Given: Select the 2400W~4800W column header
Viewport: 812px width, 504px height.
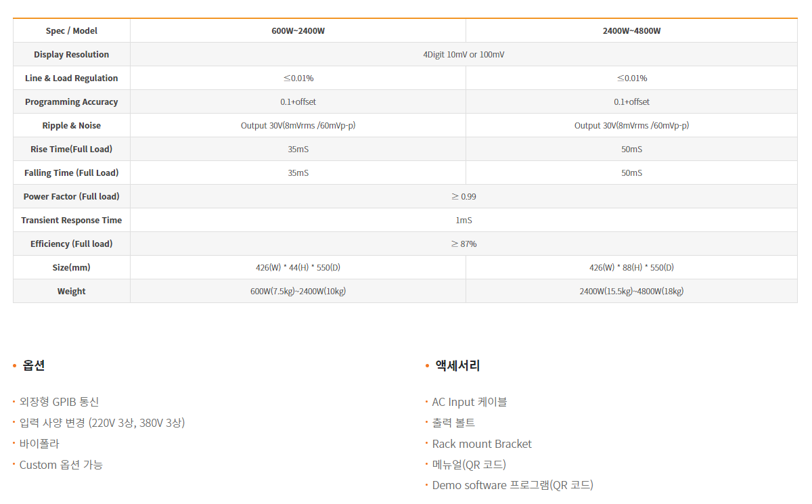Looking at the screenshot, I should click(x=631, y=31).
